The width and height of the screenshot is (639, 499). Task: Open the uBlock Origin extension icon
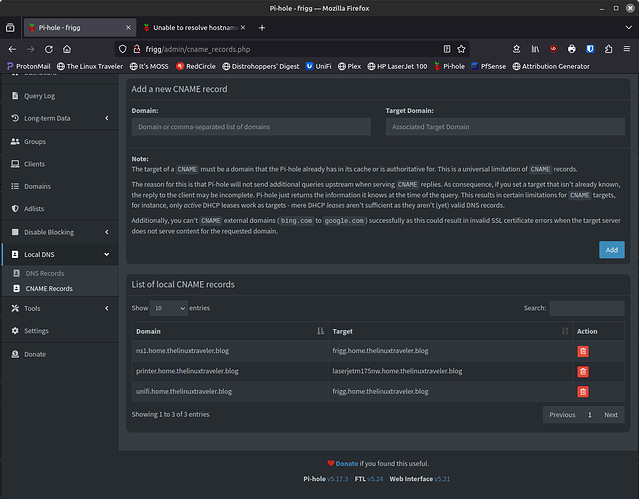pos(553,49)
